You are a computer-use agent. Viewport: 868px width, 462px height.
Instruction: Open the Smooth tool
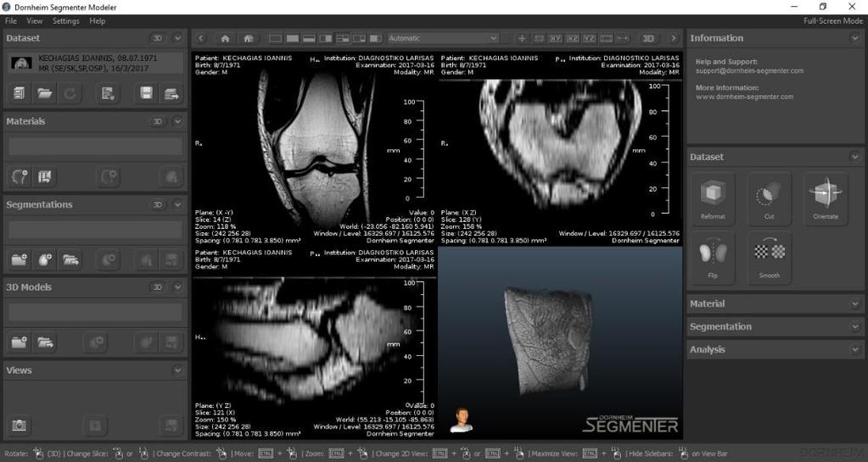coord(769,258)
